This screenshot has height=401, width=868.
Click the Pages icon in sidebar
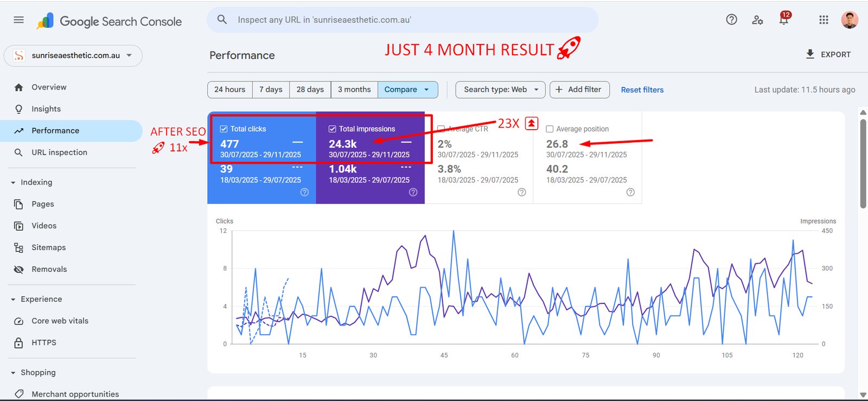pos(19,204)
